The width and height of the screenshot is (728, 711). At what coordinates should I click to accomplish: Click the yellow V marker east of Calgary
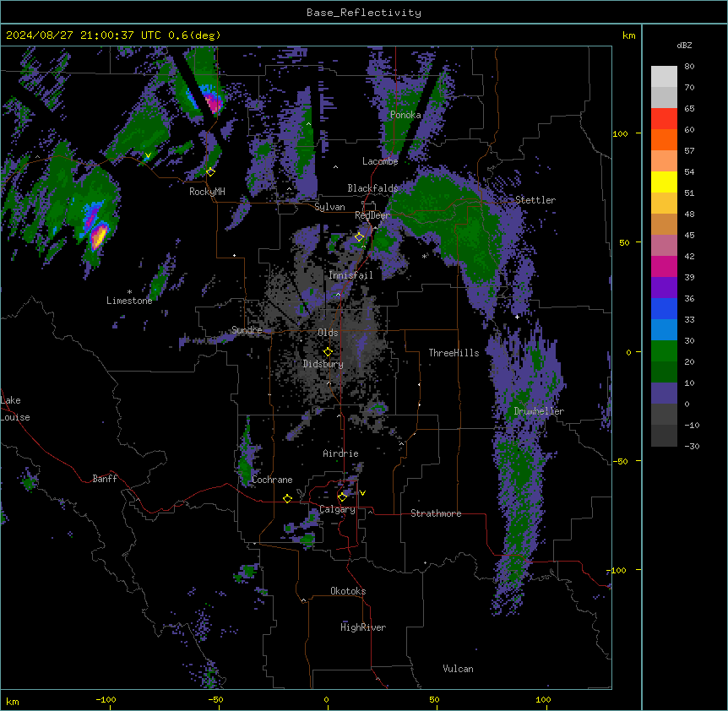click(362, 493)
